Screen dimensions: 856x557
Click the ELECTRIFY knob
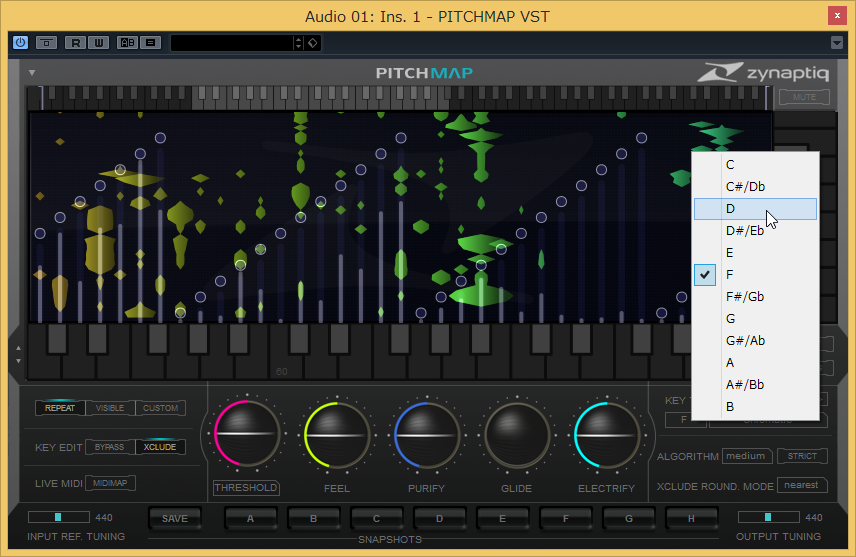pos(607,435)
